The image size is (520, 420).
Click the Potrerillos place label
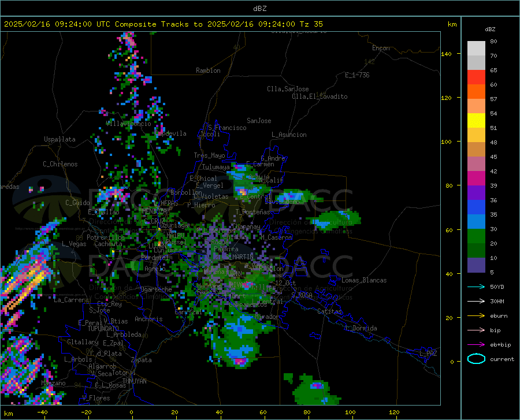point(106,237)
